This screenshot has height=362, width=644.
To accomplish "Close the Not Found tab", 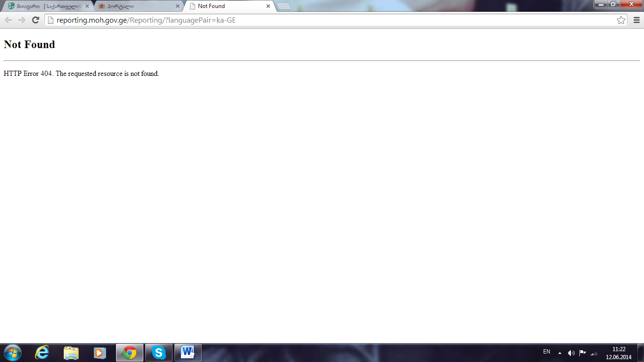I will 268,6.
